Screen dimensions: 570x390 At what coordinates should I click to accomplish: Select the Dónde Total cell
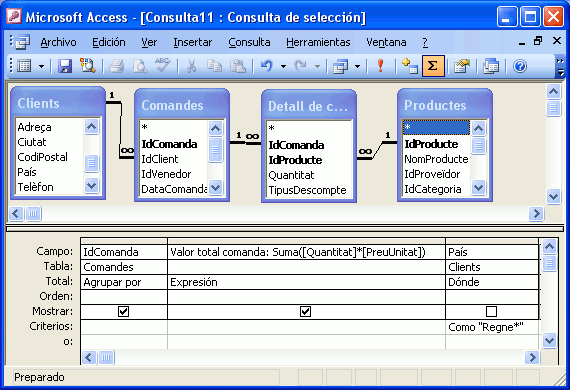(492, 282)
